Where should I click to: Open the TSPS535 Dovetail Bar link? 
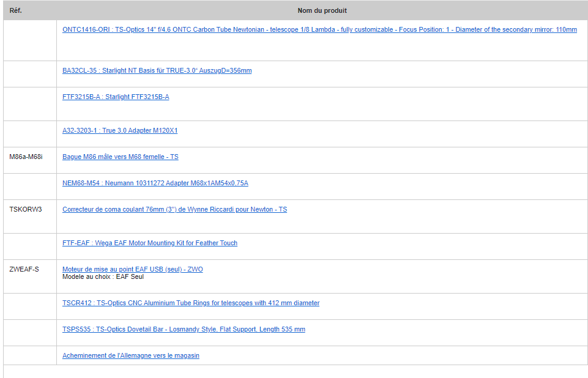tap(184, 329)
